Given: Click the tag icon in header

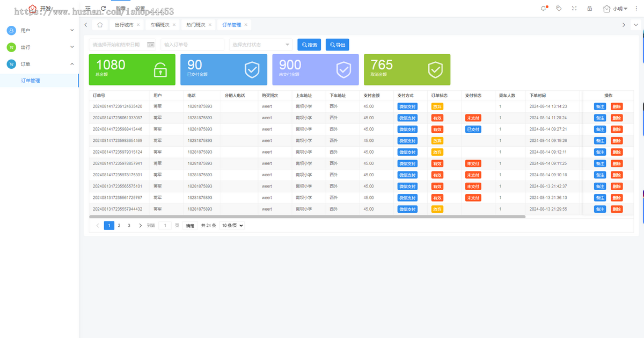Looking at the screenshot, I should pyautogui.click(x=559, y=9).
